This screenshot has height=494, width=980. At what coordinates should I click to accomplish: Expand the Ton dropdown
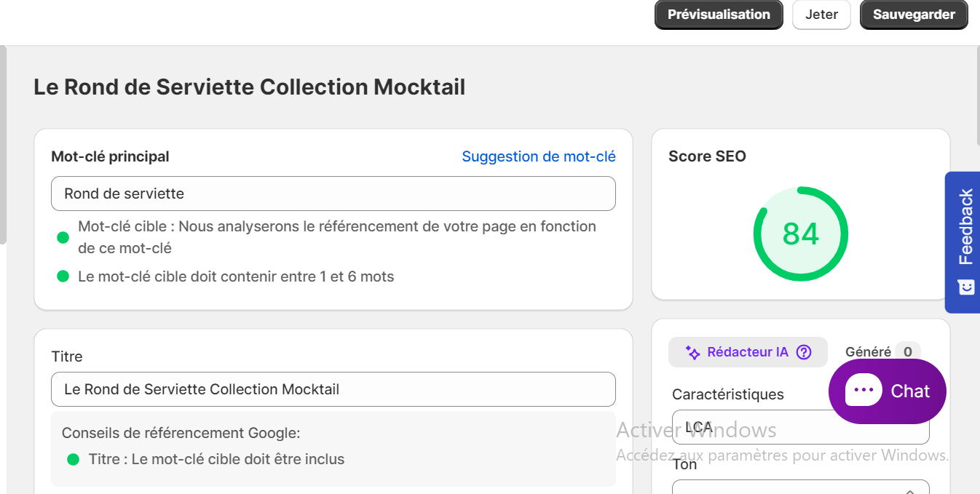(x=800, y=487)
